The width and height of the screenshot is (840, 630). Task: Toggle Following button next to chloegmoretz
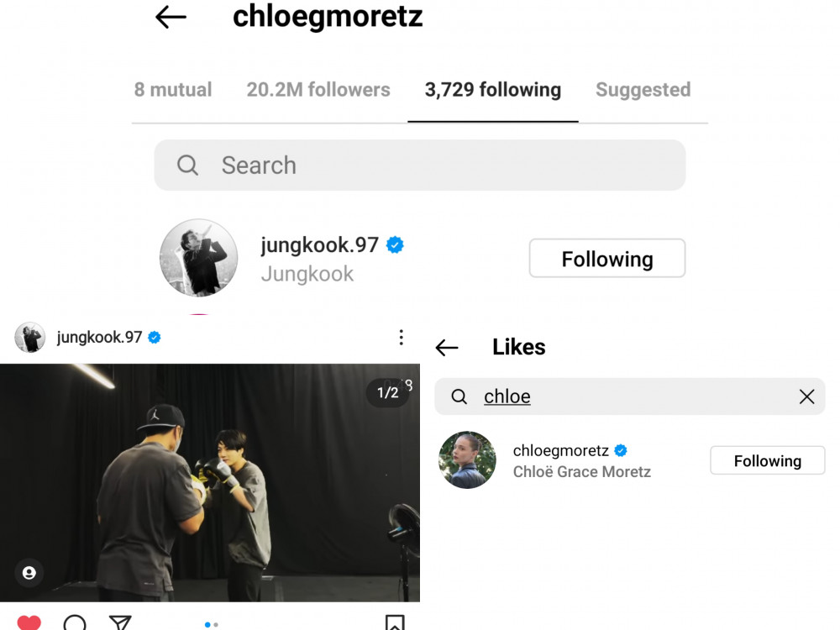tap(767, 460)
